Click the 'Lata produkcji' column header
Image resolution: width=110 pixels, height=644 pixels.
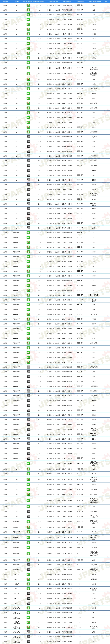(53, 2)
